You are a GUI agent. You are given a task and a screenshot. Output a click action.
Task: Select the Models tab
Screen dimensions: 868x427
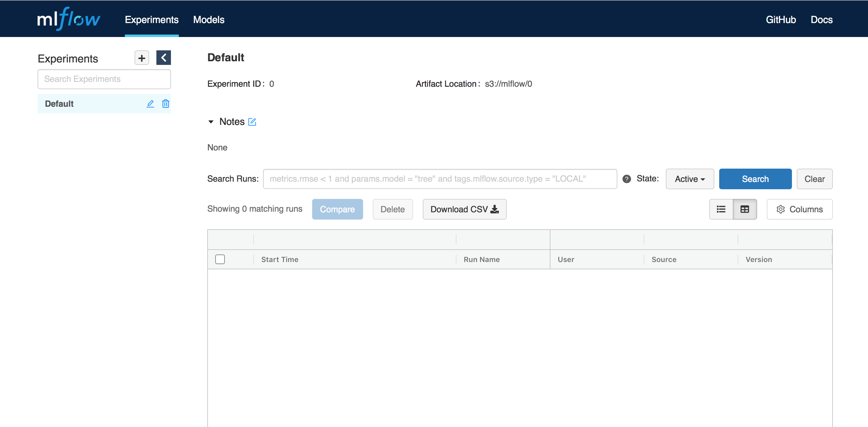(209, 19)
